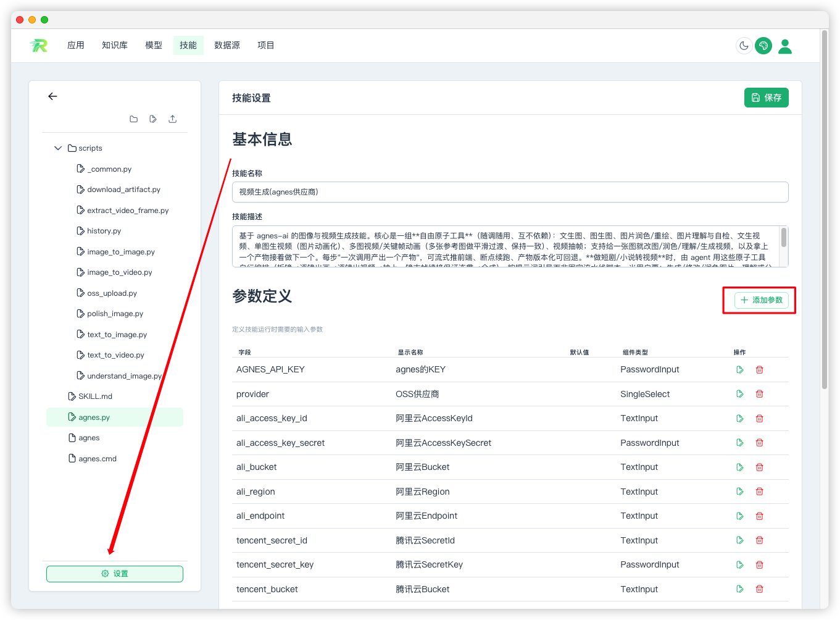Edit the tencent_secret_id parameter
Image resolution: width=840 pixels, height=620 pixels.
[740, 540]
